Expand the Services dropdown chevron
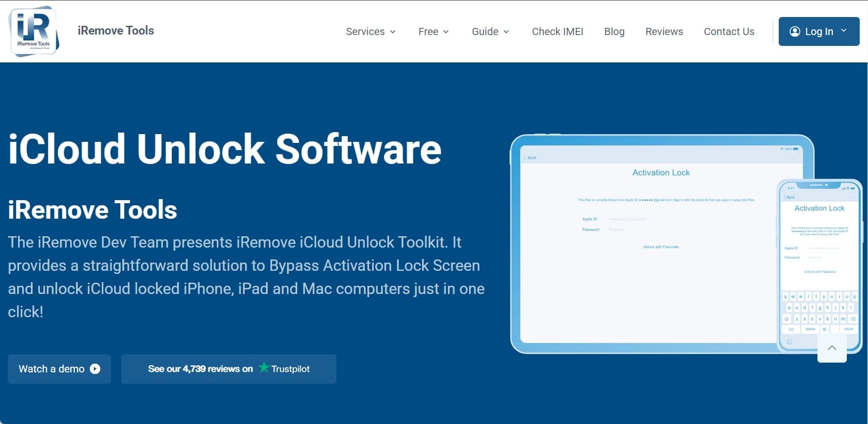 point(393,32)
